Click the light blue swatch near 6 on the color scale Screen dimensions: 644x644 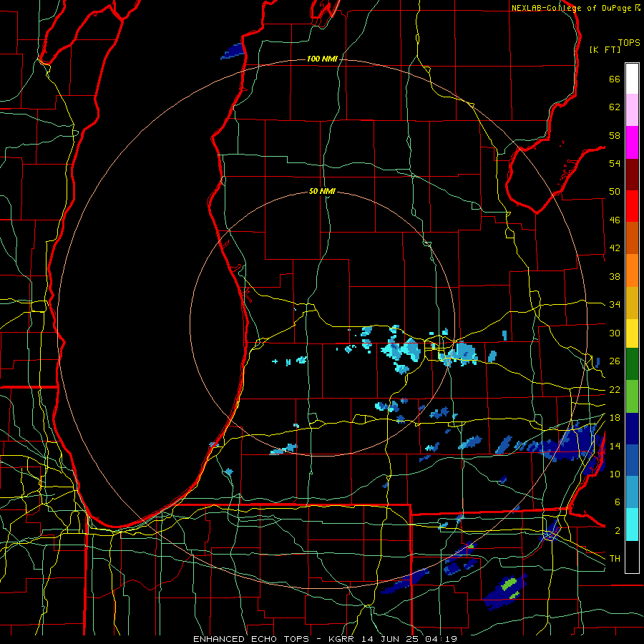(632, 492)
